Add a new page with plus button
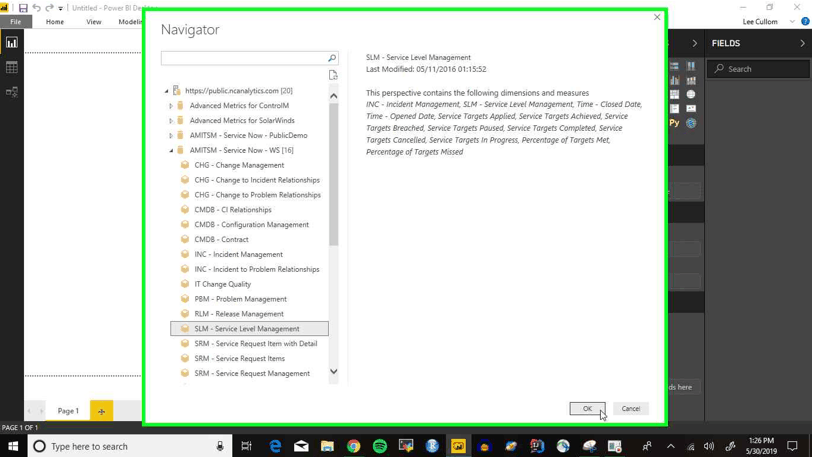 (x=101, y=411)
